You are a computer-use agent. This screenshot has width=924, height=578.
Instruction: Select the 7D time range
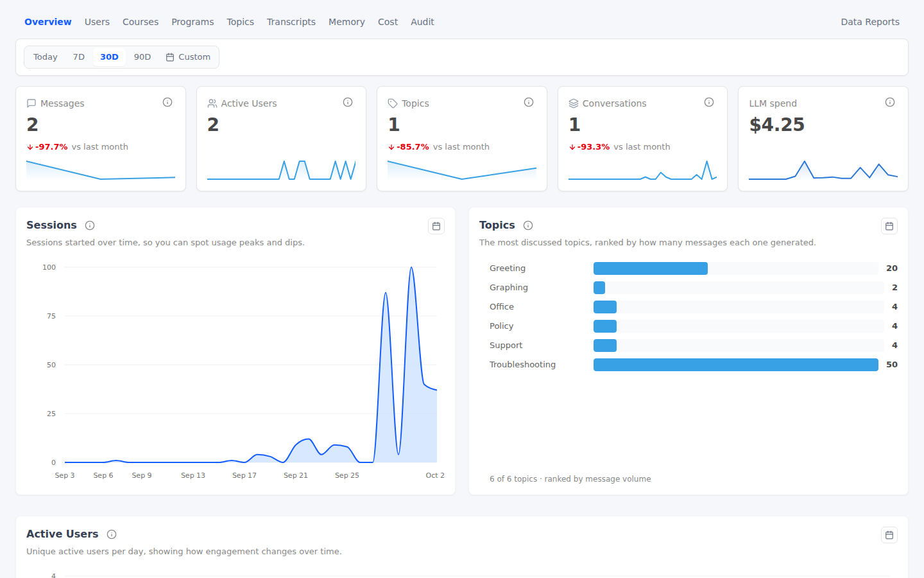point(79,57)
